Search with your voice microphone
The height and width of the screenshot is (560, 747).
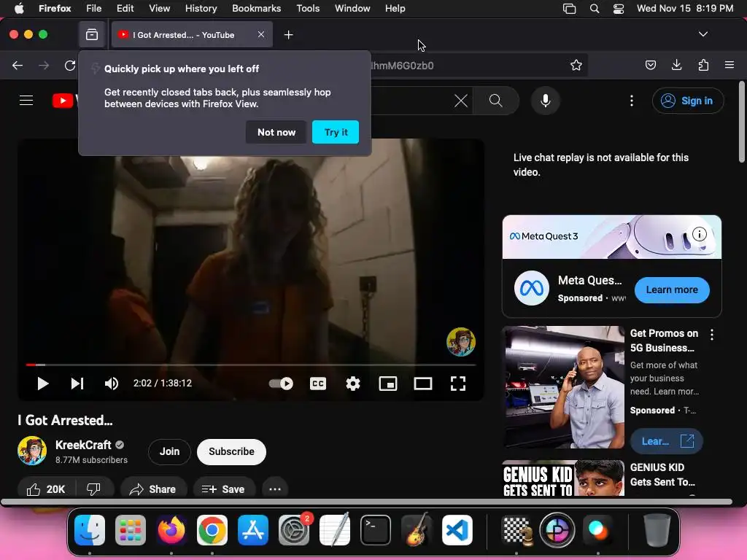coord(546,101)
